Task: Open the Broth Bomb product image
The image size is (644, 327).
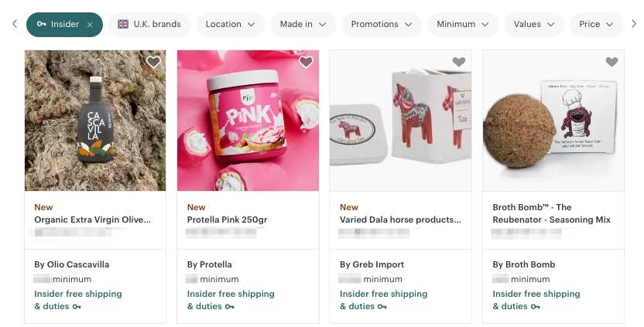Action: coord(553,121)
